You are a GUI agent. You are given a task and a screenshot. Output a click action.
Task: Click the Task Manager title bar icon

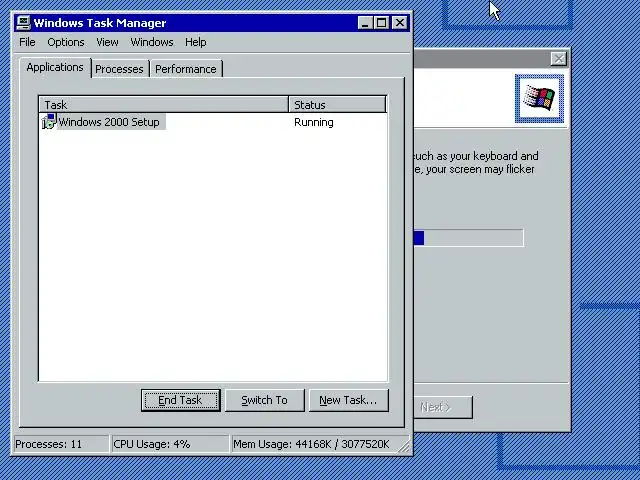(23, 22)
